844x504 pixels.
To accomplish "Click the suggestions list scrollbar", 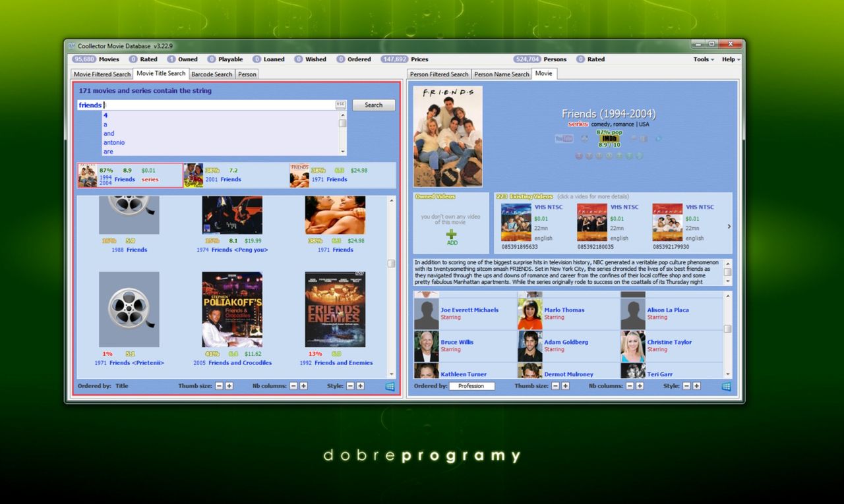I will point(342,133).
